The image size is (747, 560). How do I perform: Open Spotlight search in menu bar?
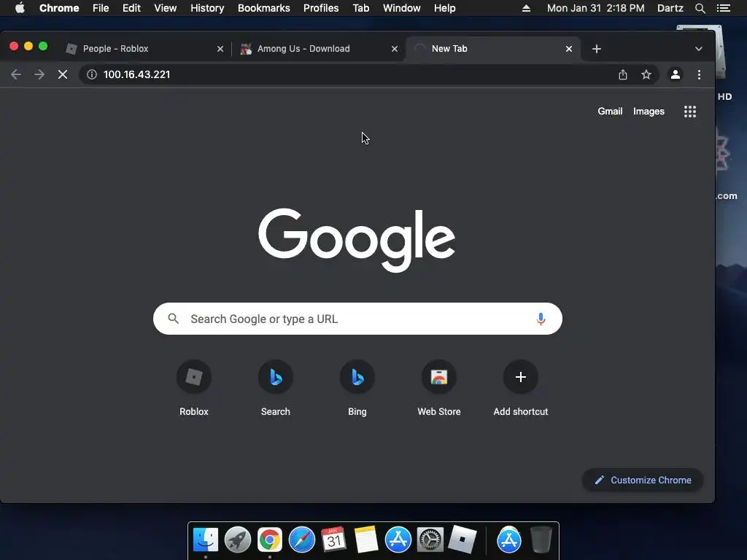point(700,9)
